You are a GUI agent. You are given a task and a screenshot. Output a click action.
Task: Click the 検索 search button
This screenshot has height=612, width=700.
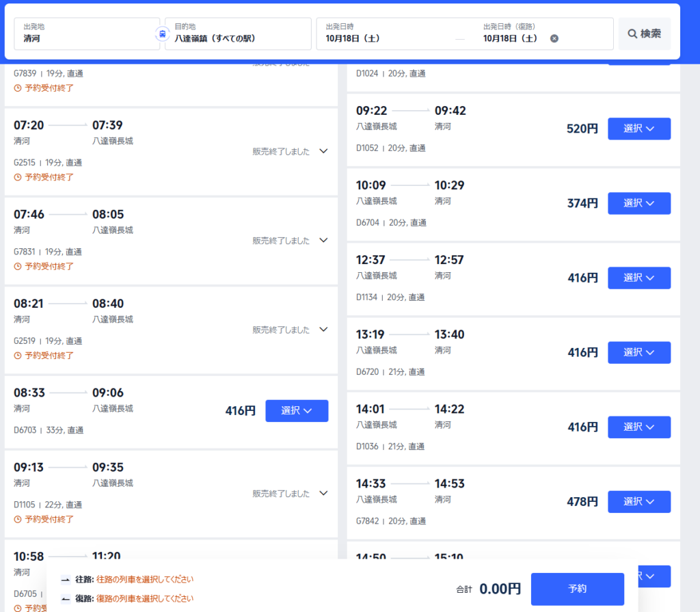[644, 34]
